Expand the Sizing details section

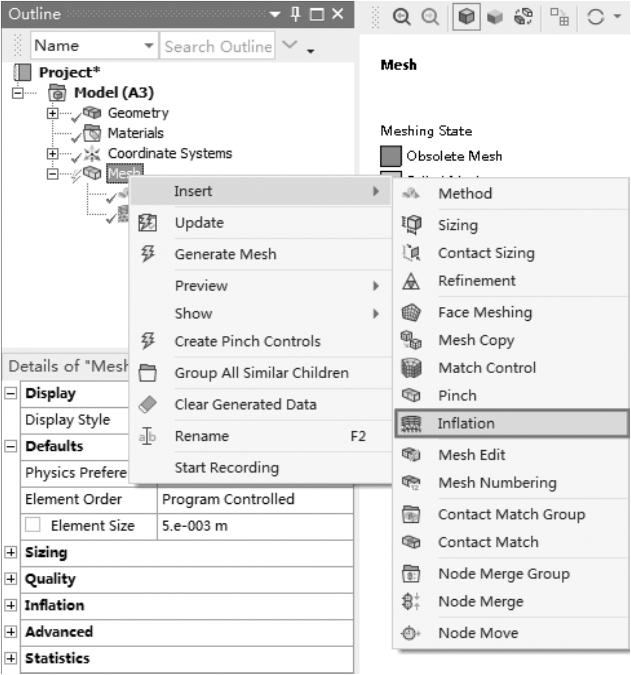pyautogui.click(x=11, y=553)
